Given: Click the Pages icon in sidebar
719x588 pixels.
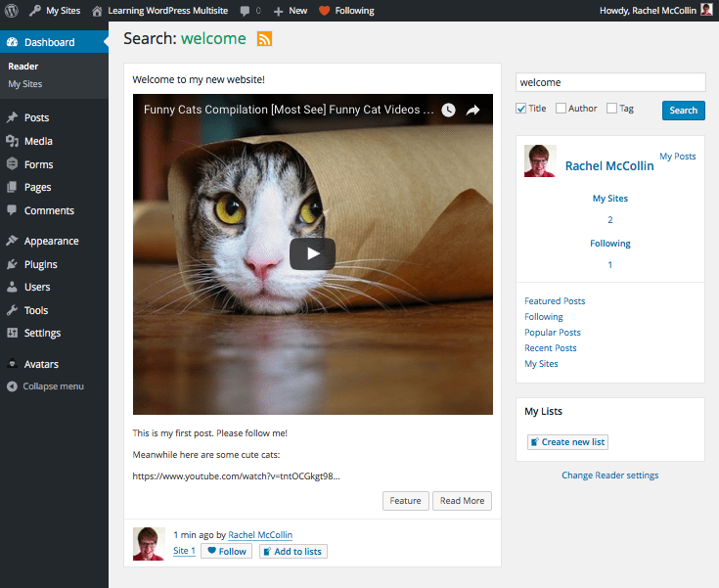Looking at the screenshot, I should (x=12, y=187).
